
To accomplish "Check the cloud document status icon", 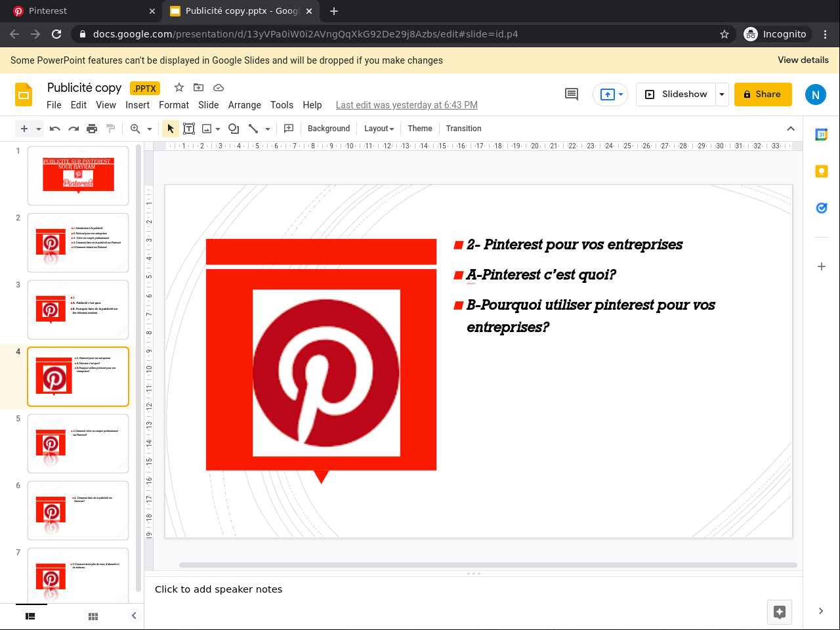I will click(x=219, y=87).
